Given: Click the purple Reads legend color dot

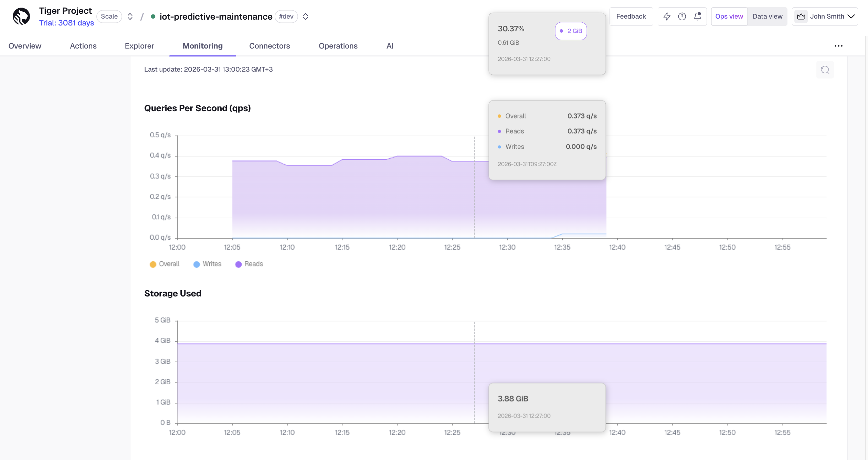Looking at the screenshot, I should click(239, 264).
